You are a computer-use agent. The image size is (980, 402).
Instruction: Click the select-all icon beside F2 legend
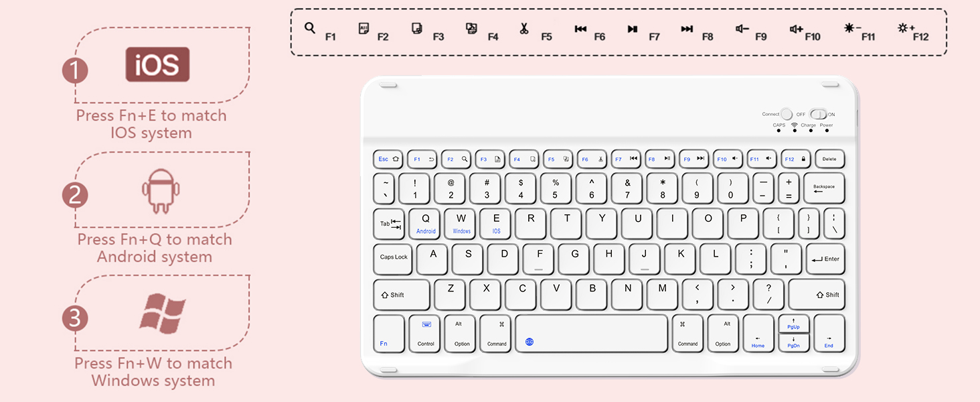point(363,28)
